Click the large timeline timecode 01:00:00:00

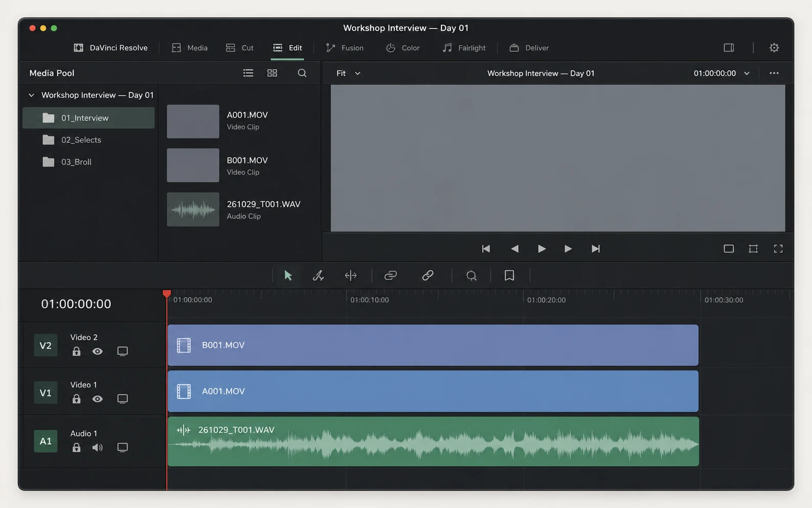(76, 304)
